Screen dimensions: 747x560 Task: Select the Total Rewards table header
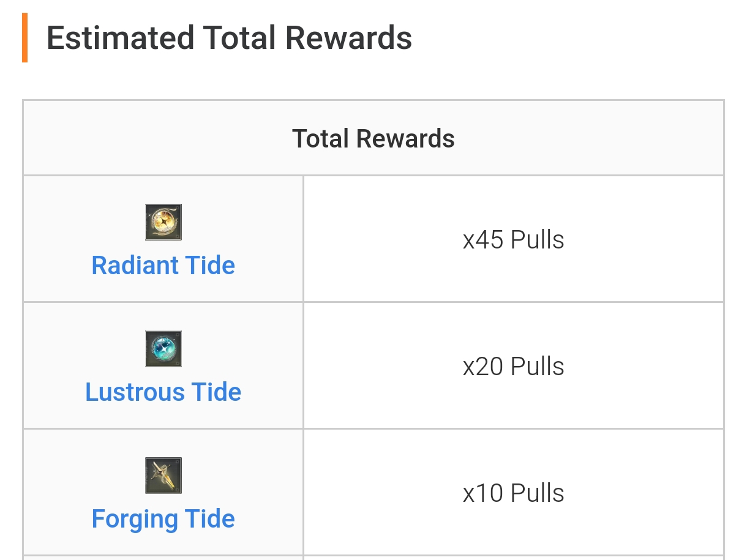pyautogui.click(x=374, y=138)
